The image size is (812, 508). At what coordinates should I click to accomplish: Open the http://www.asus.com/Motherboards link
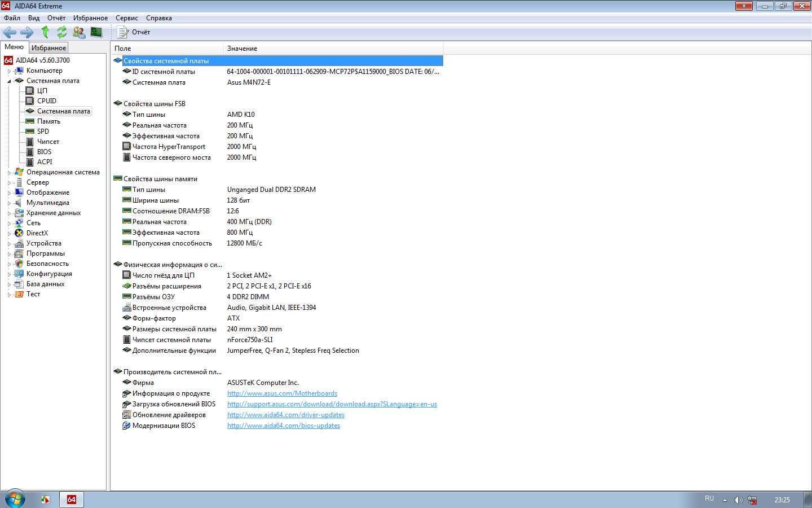point(282,393)
